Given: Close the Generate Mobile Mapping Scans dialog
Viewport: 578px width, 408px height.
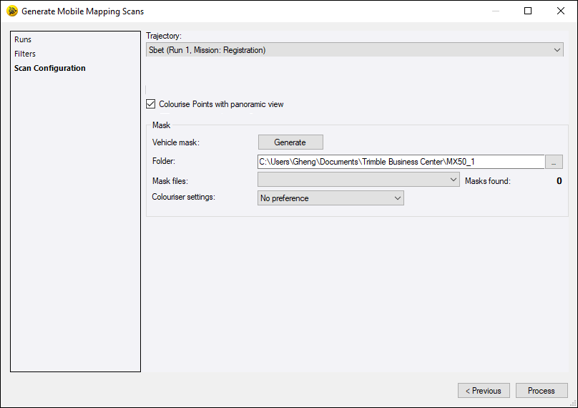Looking at the screenshot, I should point(560,11).
